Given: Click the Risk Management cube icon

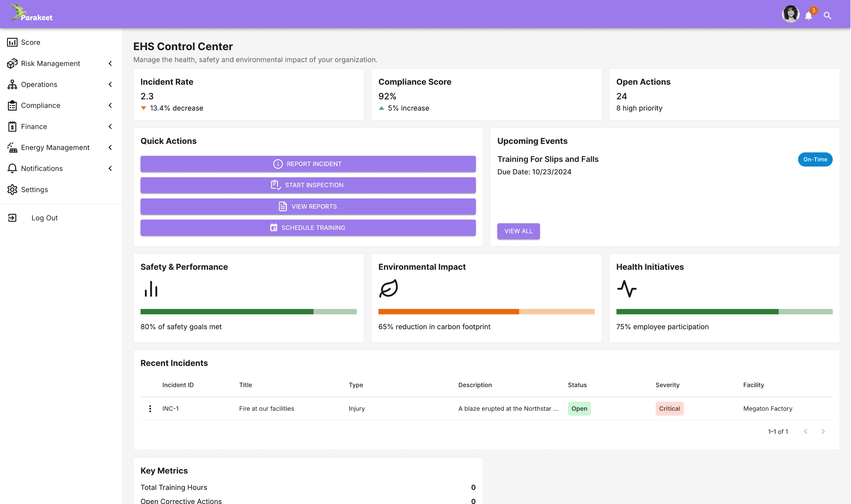Looking at the screenshot, I should (12, 63).
